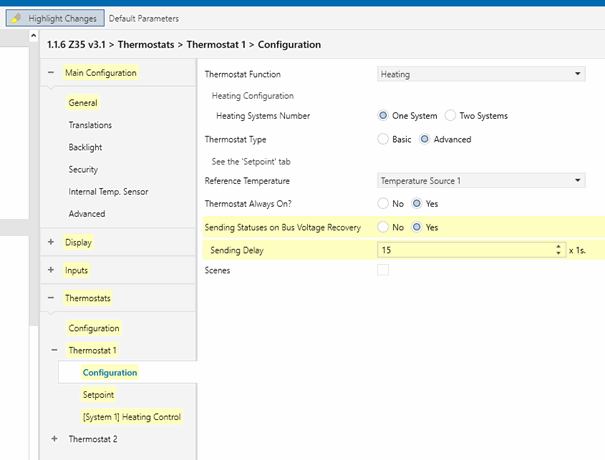Viewport: 605px width, 460px height.
Task: Enable the Scenes checkbox
Action: click(x=383, y=270)
